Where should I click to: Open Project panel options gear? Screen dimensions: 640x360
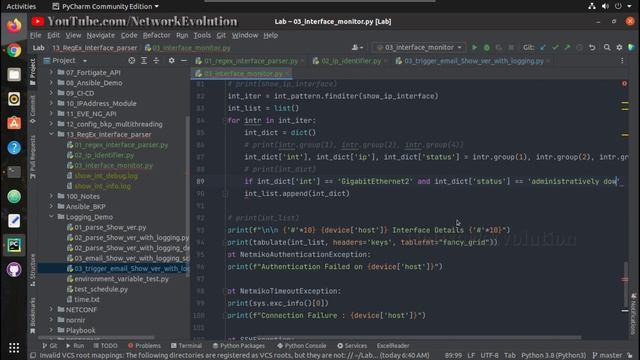(171, 60)
